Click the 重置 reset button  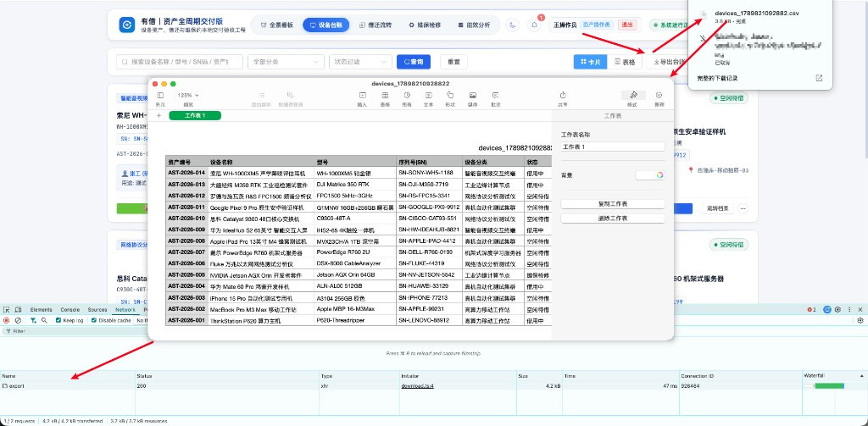(x=454, y=62)
